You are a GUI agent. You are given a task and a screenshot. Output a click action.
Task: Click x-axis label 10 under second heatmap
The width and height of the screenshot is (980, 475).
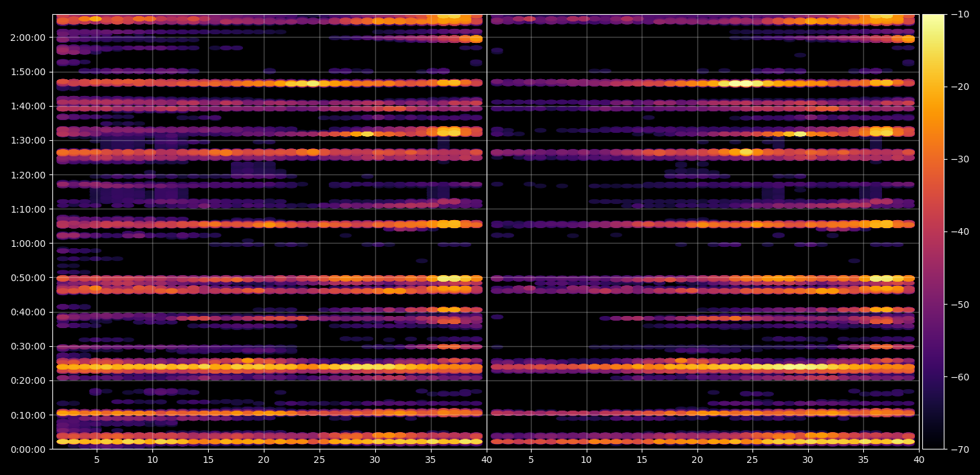coord(587,460)
